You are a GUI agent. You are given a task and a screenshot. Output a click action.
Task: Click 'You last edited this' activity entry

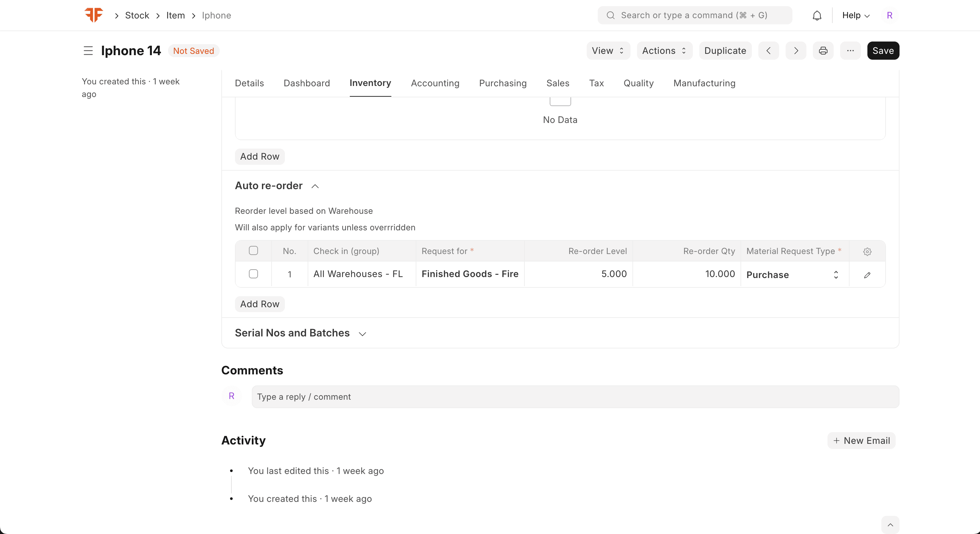pyautogui.click(x=316, y=471)
